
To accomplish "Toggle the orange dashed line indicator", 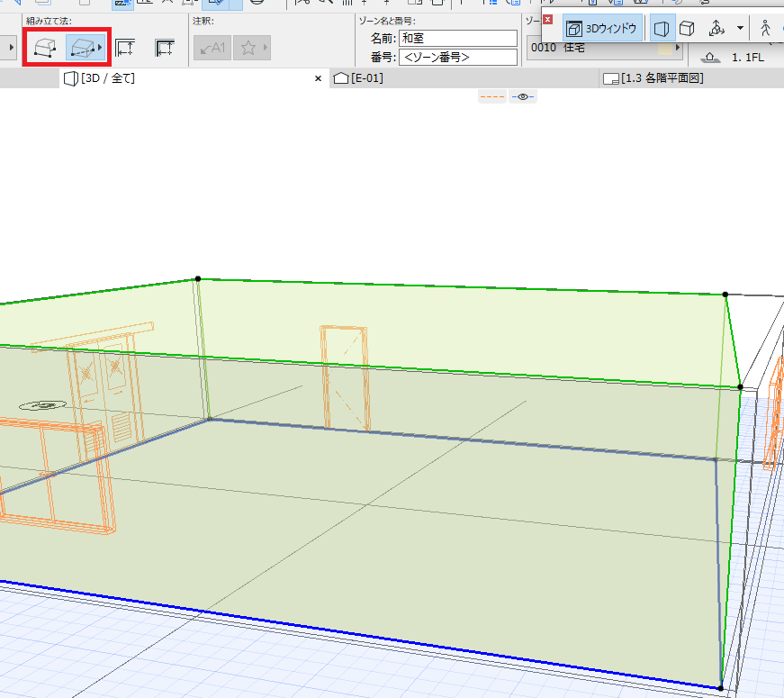I will click(492, 96).
